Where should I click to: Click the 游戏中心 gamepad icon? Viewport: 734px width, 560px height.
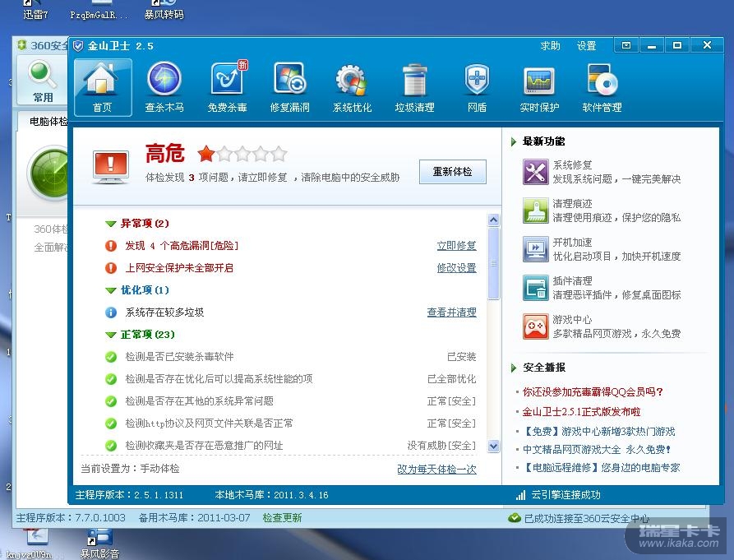[x=536, y=326]
